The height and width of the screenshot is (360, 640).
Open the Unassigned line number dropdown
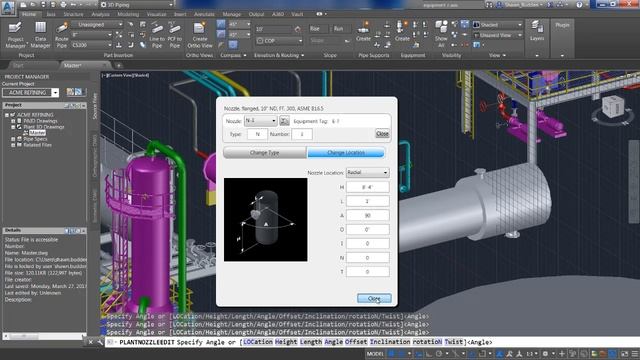tap(97, 24)
